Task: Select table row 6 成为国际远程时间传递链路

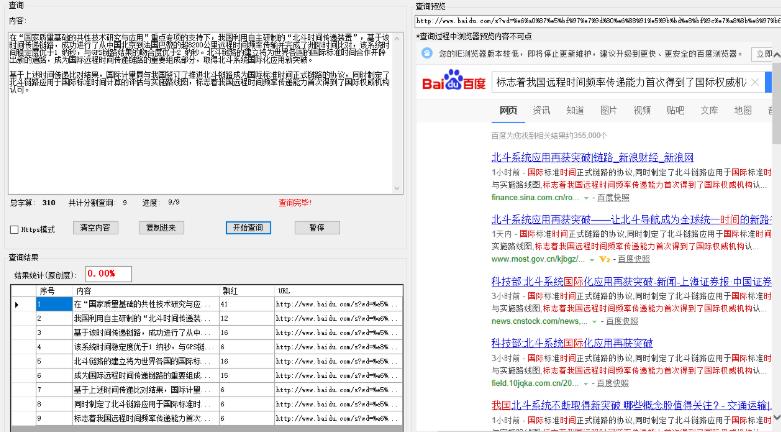Action: click(x=207, y=375)
